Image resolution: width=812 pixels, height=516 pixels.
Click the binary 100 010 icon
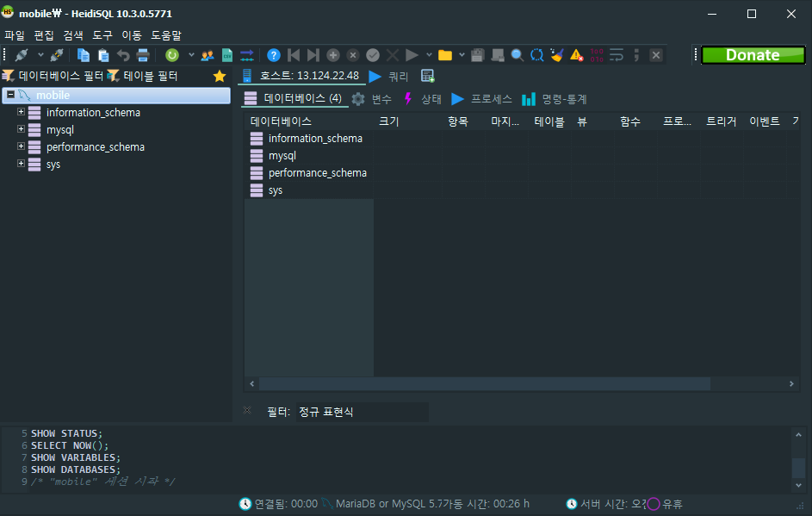(597, 55)
